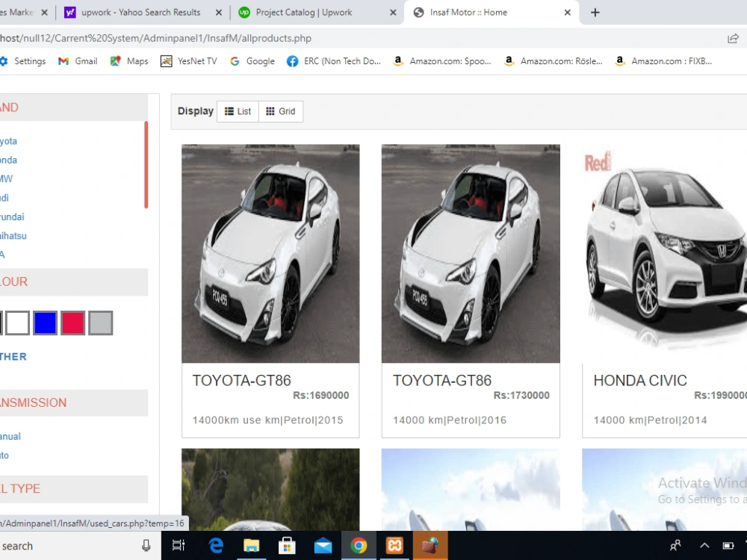Select the white colour swatch
The width and height of the screenshot is (747, 560).
pos(18,323)
